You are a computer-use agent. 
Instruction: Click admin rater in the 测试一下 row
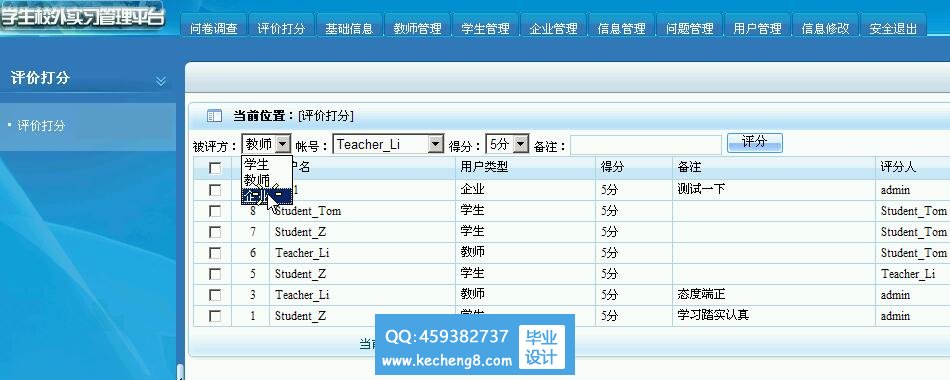[x=895, y=190]
